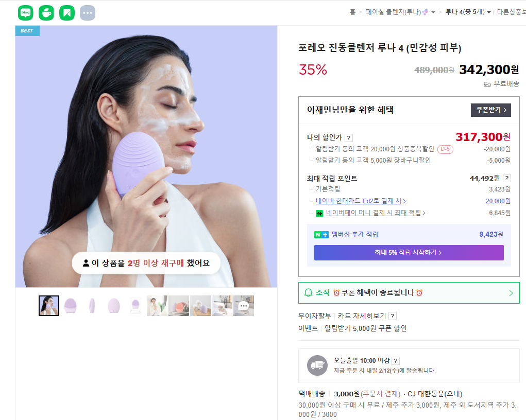
Task: Expand coupon-ending notice chevron
Action: pos(511,293)
